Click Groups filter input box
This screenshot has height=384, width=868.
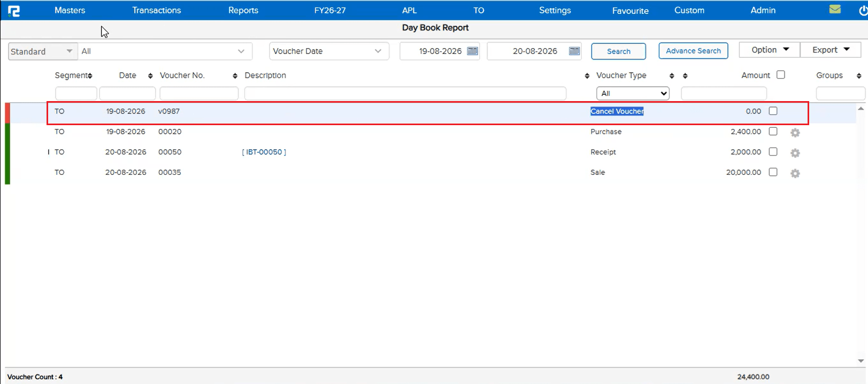point(840,94)
